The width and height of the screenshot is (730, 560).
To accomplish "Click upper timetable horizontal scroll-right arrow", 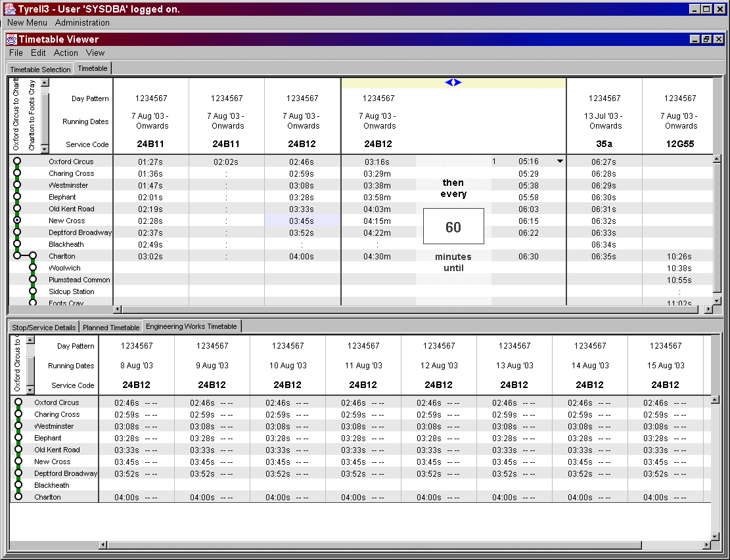I will (x=708, y=309).
